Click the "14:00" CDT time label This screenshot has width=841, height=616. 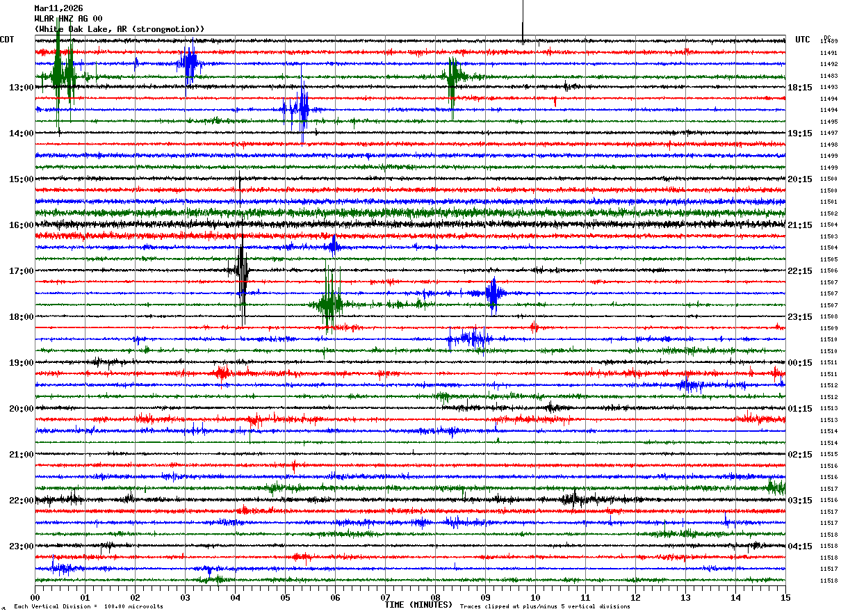point(22,133)
